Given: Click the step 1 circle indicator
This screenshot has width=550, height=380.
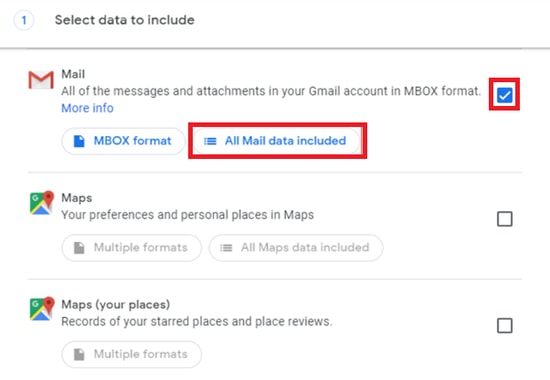Looking at the screenshot, I should [x=24, y=20].
